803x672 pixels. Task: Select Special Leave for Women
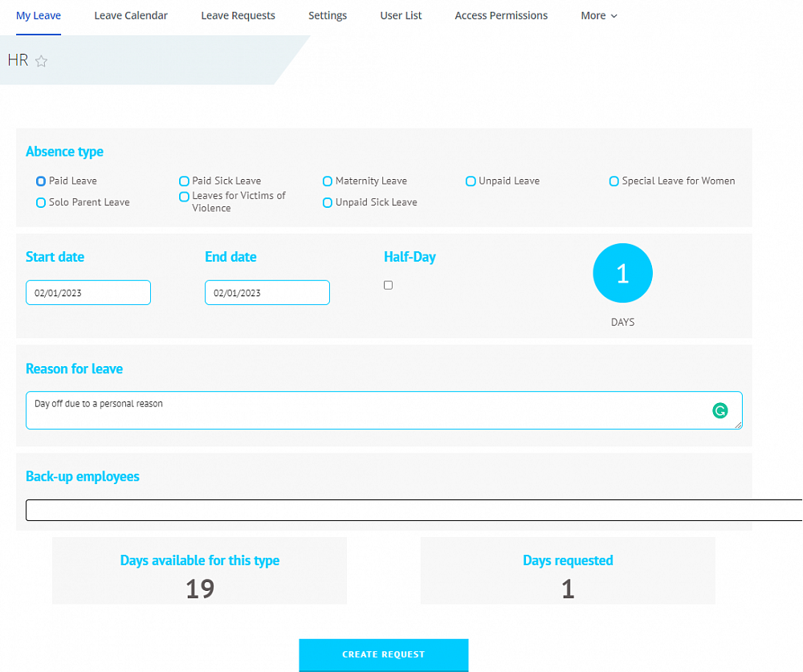click(613, 181)
